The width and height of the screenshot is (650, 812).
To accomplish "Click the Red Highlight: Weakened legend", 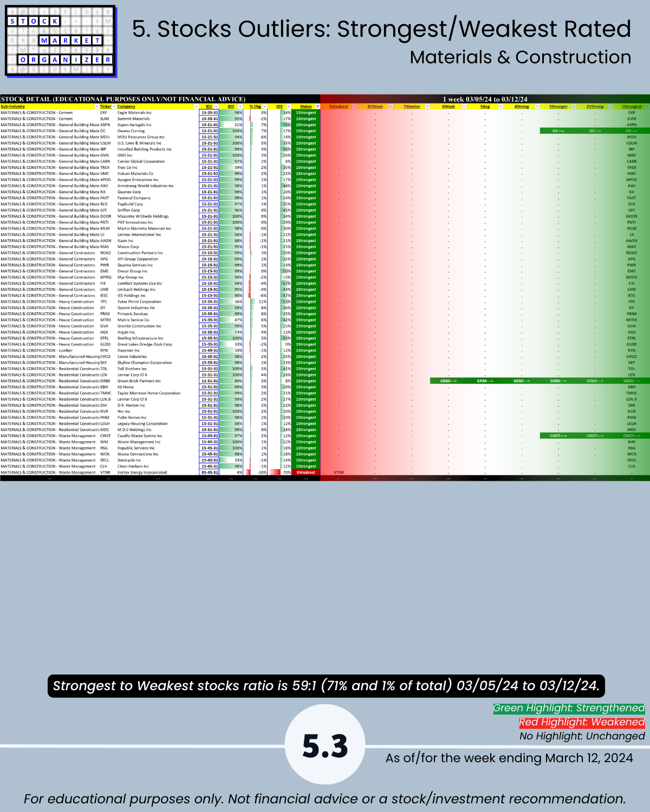I will point(582,722).
